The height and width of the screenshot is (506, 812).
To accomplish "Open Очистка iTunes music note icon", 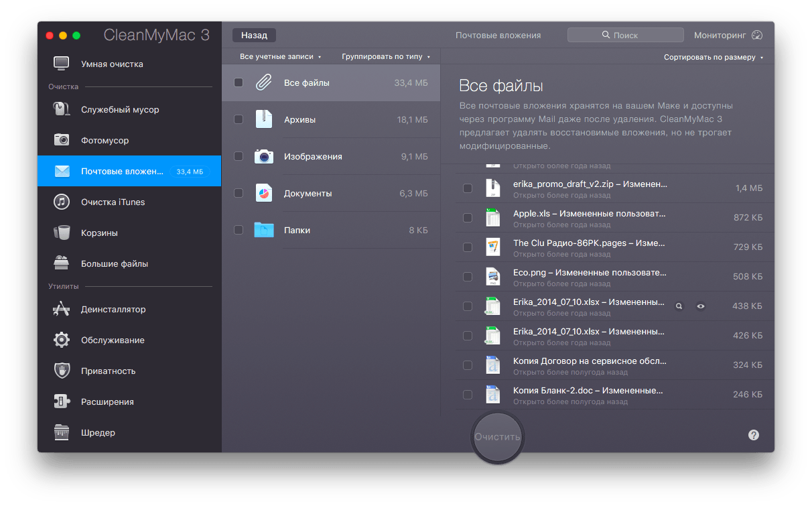I will click(62, 202).
